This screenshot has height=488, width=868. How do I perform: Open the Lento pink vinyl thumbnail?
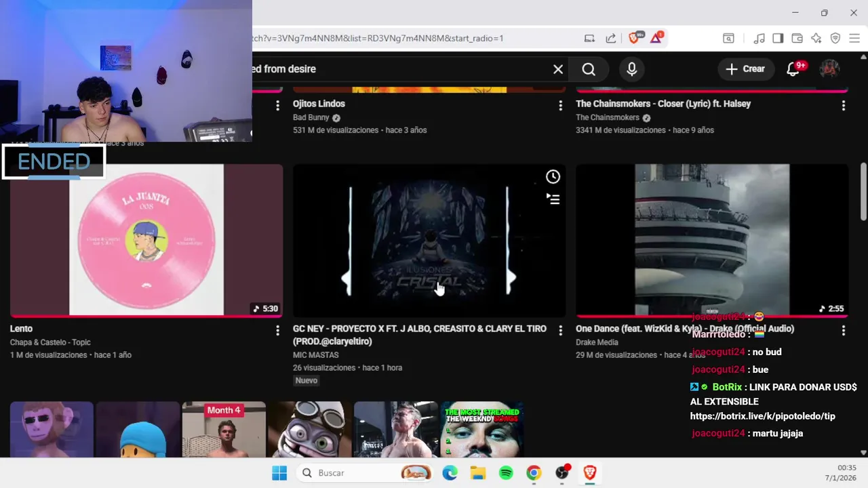pyautogui.click(x=146, y=240)
